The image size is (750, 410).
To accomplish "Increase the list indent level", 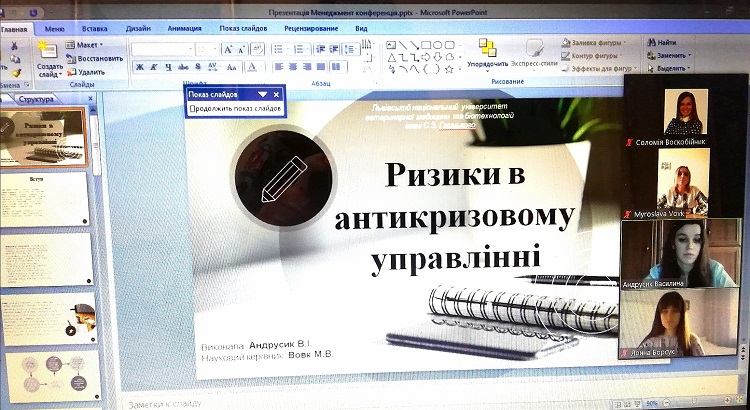I will tap(334, 49).
